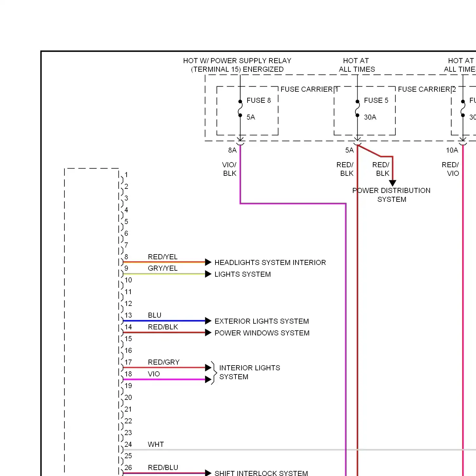Click connector pin number 1
This screenshot has width=476, height=476.
click(x=126, y=175)
